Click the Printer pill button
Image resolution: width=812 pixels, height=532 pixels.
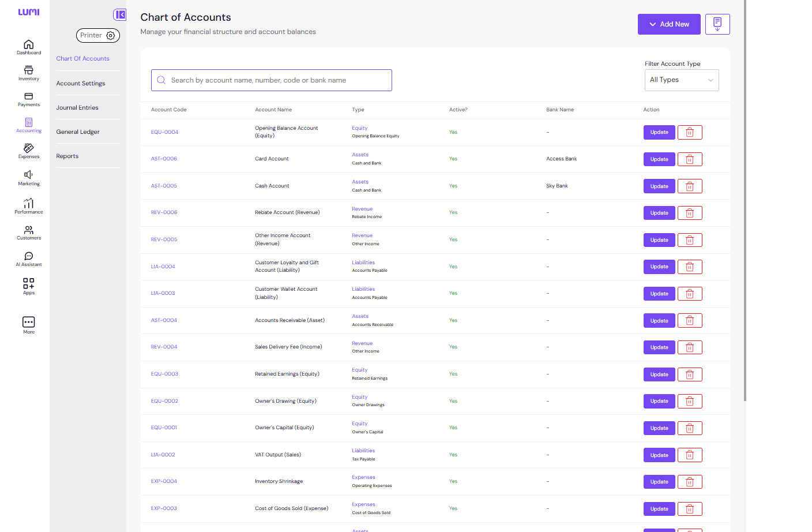pos(97,35)
